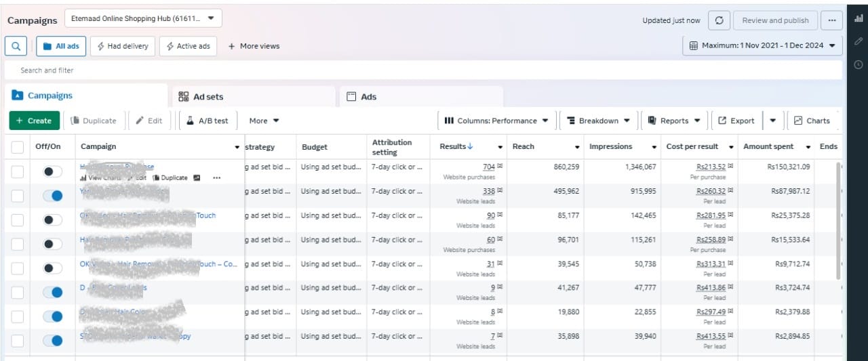Open the clock history icon in sidebar
Viewport: 868px width, 361px height.
[x=859, y=64]
